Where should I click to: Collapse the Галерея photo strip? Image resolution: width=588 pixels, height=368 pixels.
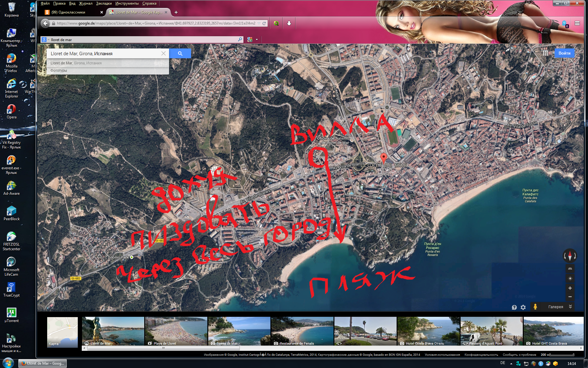tap(570, 307)
